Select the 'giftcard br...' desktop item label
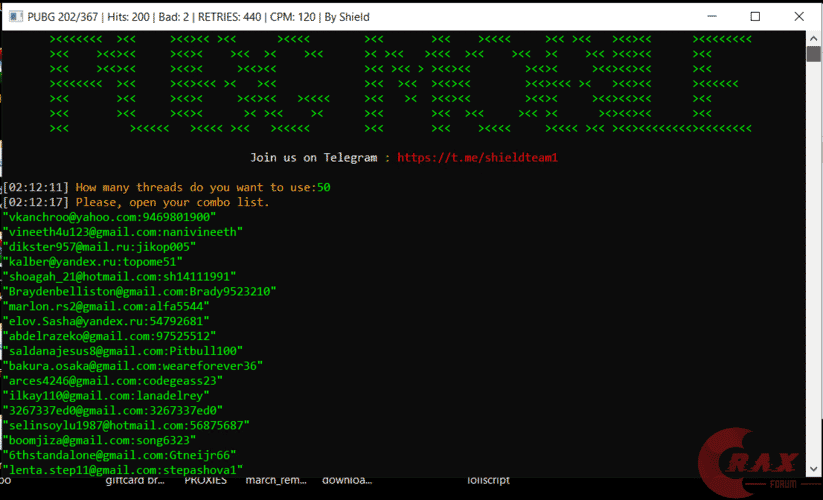 pyautogui.click(x=135, y=480)
